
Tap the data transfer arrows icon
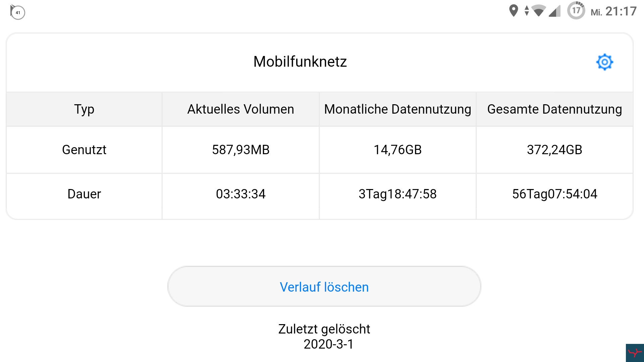(527, 11)
